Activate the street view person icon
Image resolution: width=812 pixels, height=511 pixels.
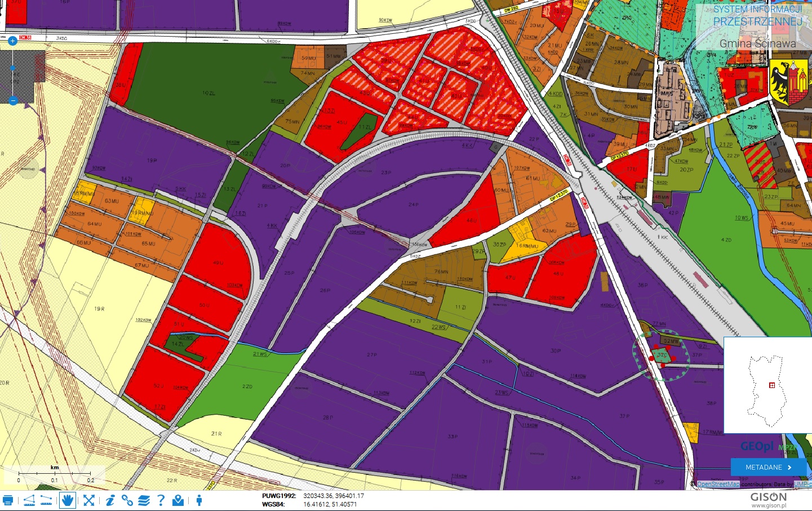[199, 500]
